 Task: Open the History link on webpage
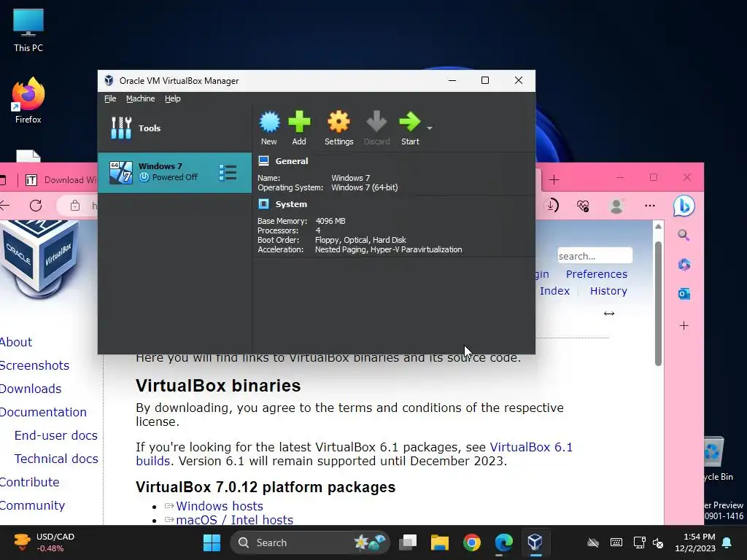click(x=608, y=291)
